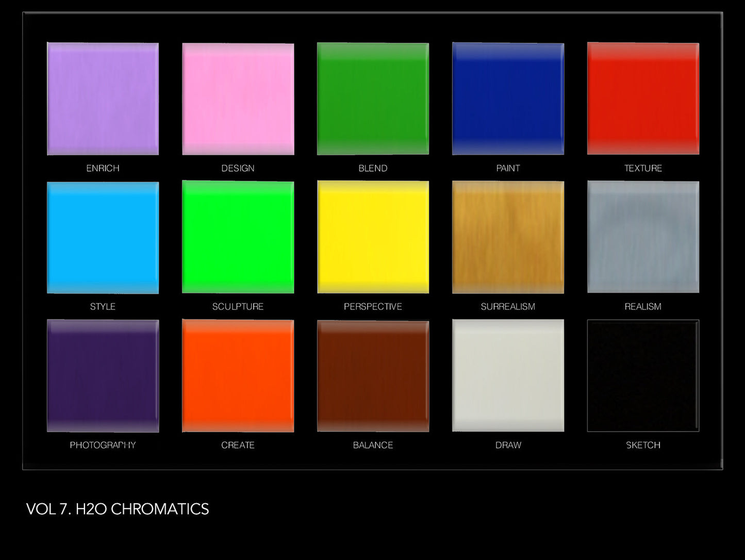The image size is (745, 560).
Task: Click the sky blue STYLE swatch
Action: [x=103, y=237]
